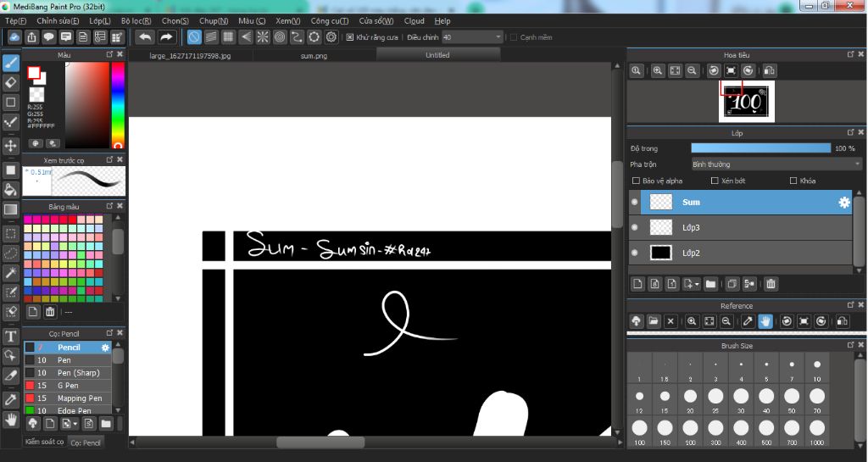Click the Undo arrow in the toolbar
Image resolution: width=868 pixels, height=462 pixels.
[x=145, y=37]
